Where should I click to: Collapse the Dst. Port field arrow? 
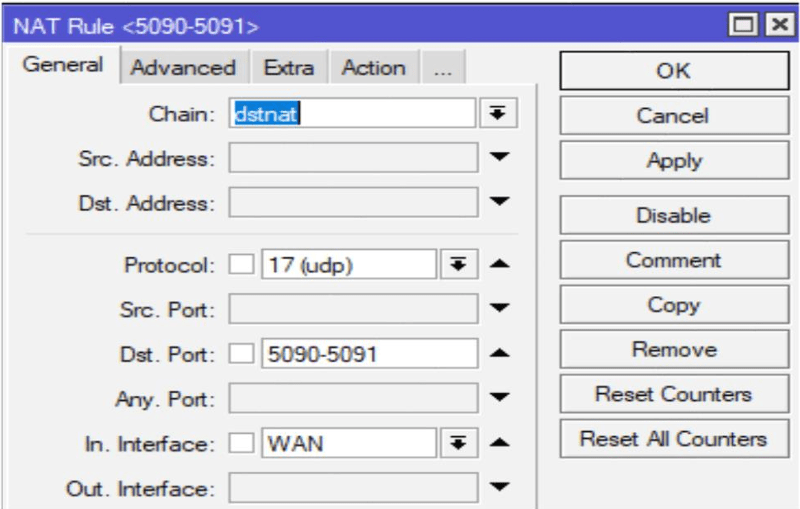tap(501, 354)
